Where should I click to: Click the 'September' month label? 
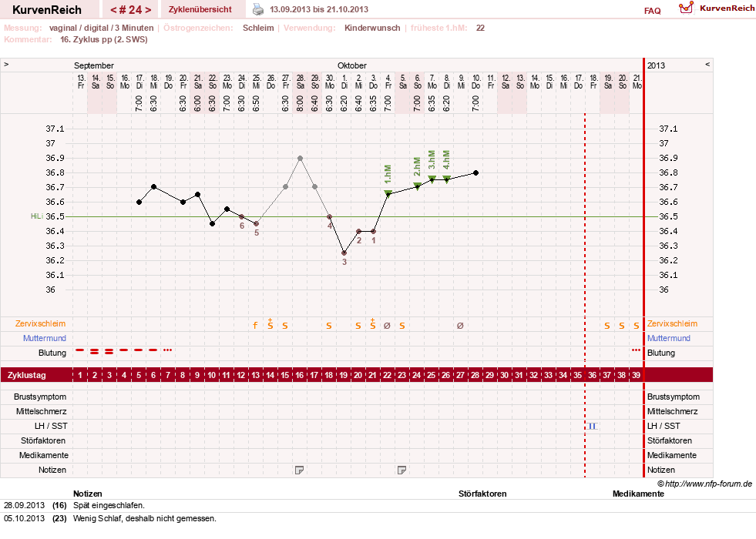click(93, 65)
